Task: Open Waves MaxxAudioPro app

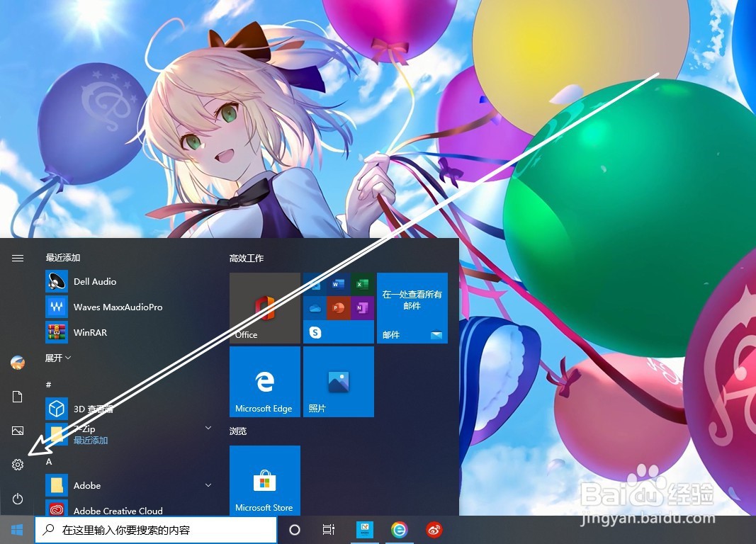Action: point(128,307)
